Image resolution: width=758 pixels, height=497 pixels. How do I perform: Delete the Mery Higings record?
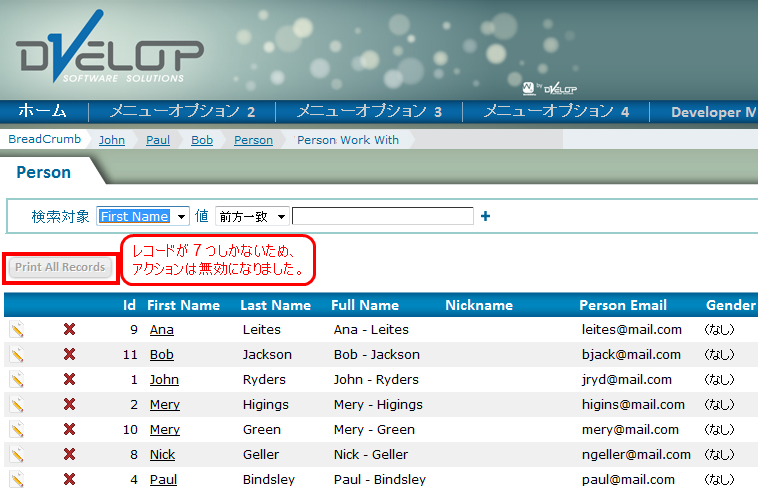coord(70,404)
